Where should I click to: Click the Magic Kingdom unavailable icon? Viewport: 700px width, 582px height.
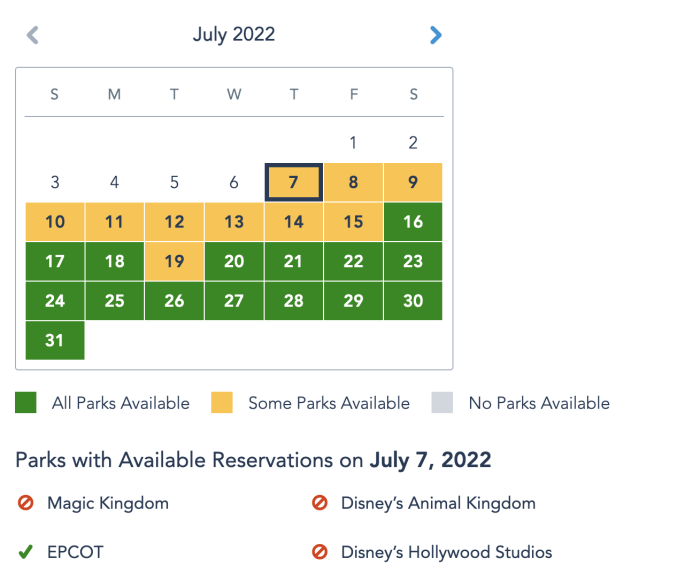(x=25, y=503)
